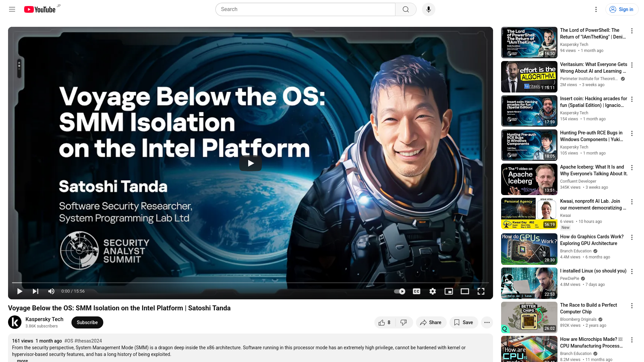Screen dimensions: 644x362
Task: Open Apache Iceberg video thumbnail
Action: 529,179
